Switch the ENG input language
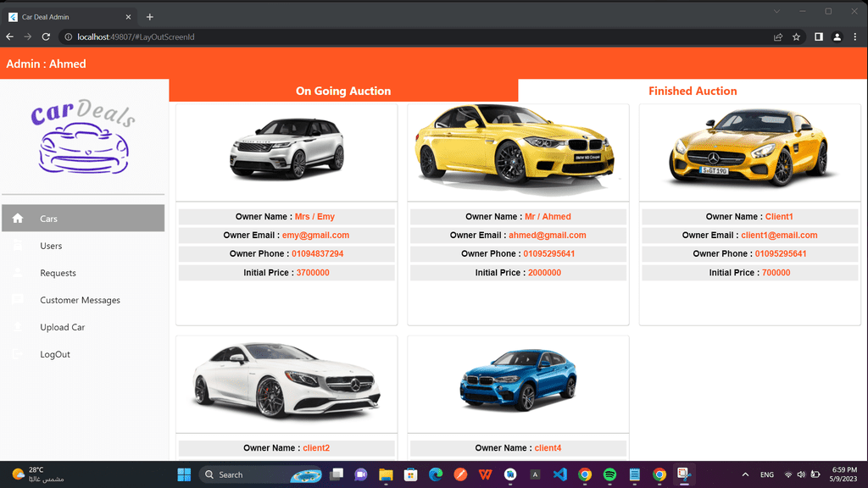This screenshot has width=868, height=488. tap(766, 474)
